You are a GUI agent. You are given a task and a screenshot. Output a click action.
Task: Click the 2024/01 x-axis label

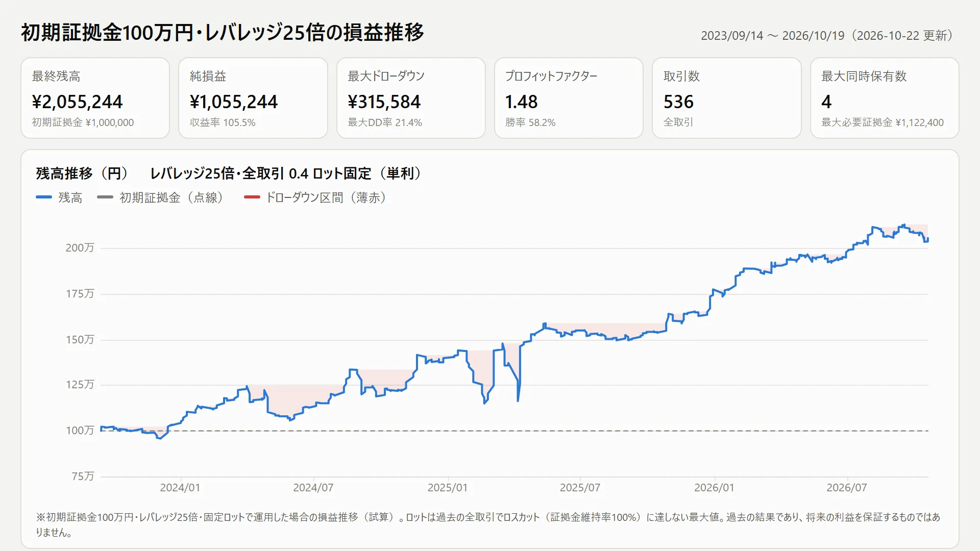pos(180,488)
